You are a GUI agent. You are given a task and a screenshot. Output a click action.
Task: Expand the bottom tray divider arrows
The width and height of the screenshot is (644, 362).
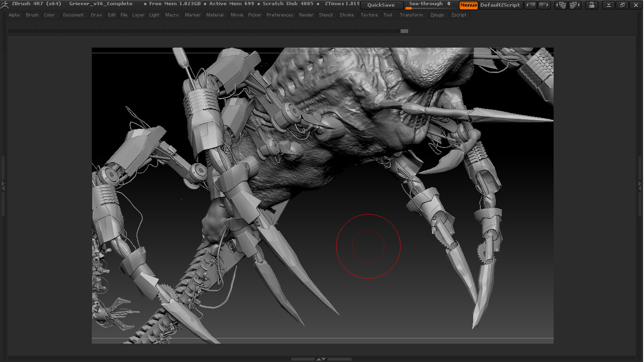(x=321, y=359)
